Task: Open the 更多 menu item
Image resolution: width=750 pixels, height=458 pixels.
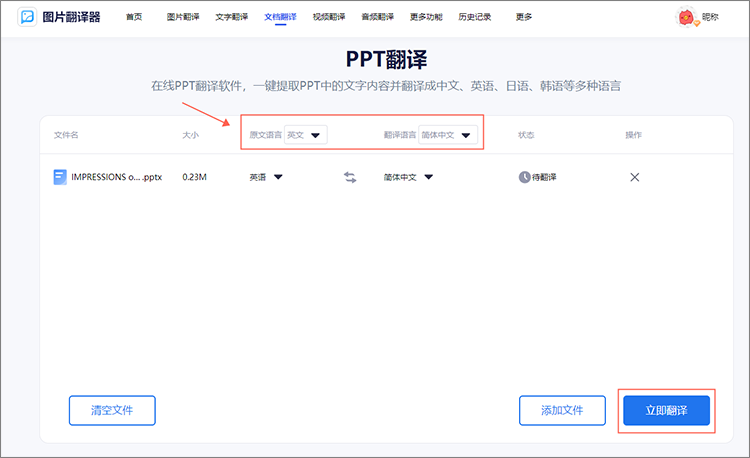Action: click(524, 17)
